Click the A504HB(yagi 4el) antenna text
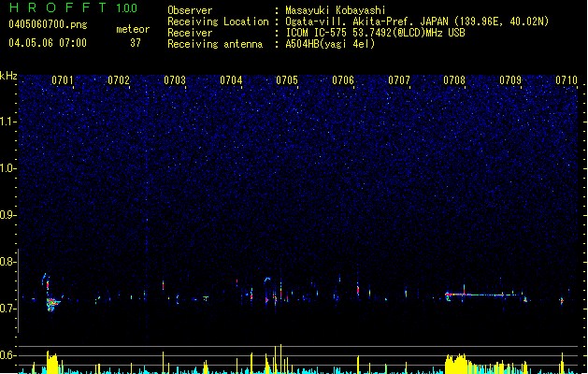 coord(330,44)
